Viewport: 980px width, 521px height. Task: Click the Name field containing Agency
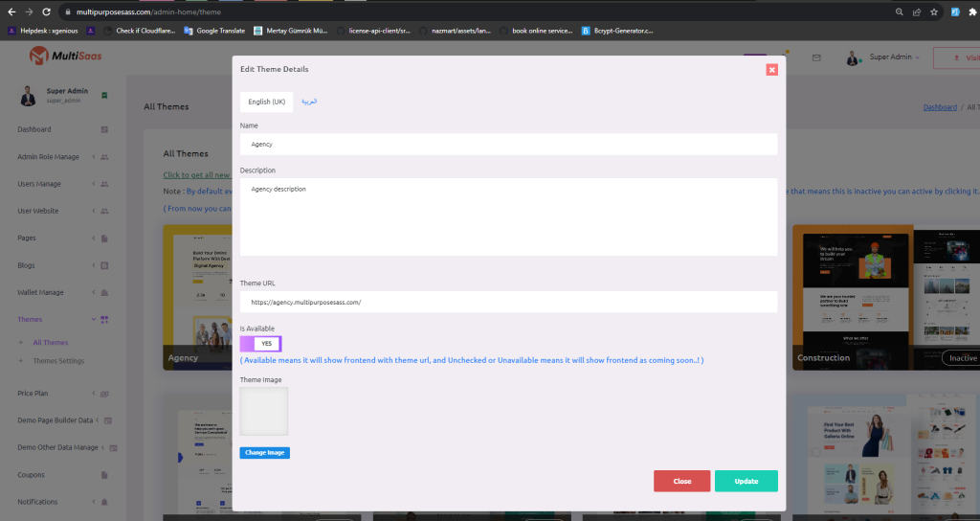(508, 144)
